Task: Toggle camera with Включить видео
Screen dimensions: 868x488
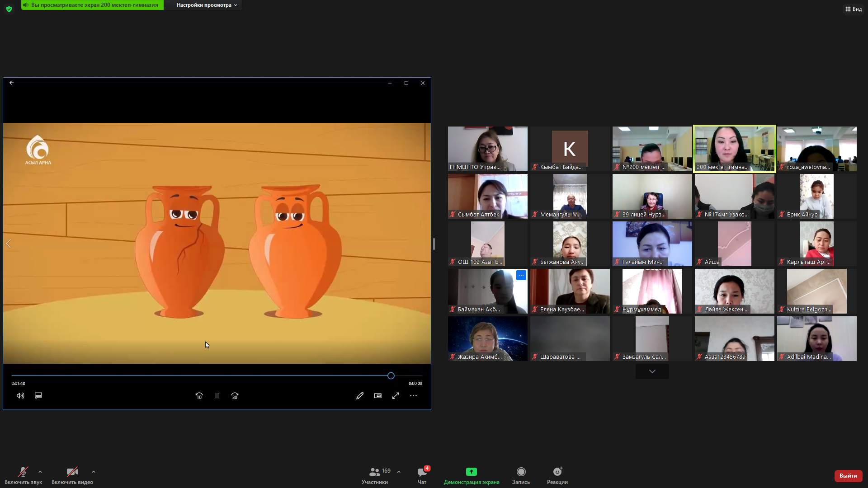Action: pos(72,473)
